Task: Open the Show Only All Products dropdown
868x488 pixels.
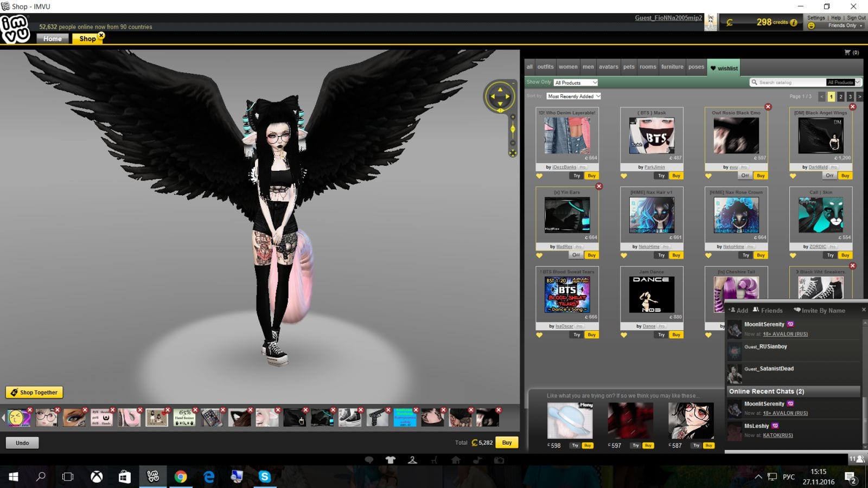Action: pos(576,83)
